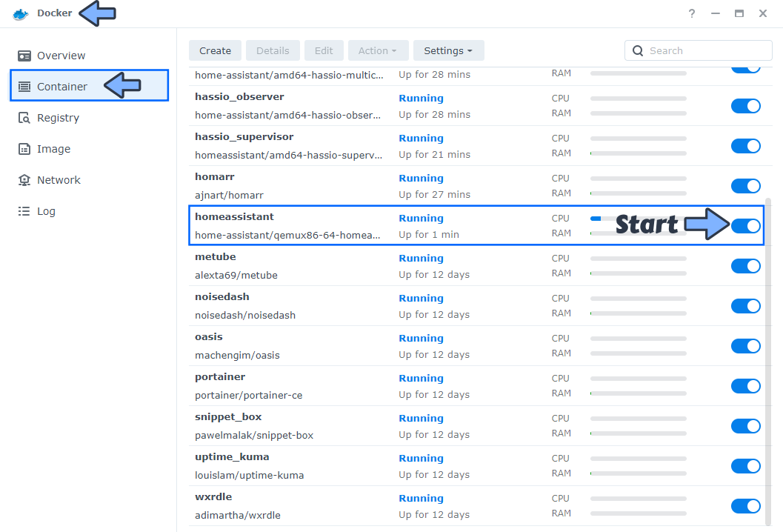The image size is (783, 532).
Task: Switch off the snippet_box container
Action: click(745, 425)
